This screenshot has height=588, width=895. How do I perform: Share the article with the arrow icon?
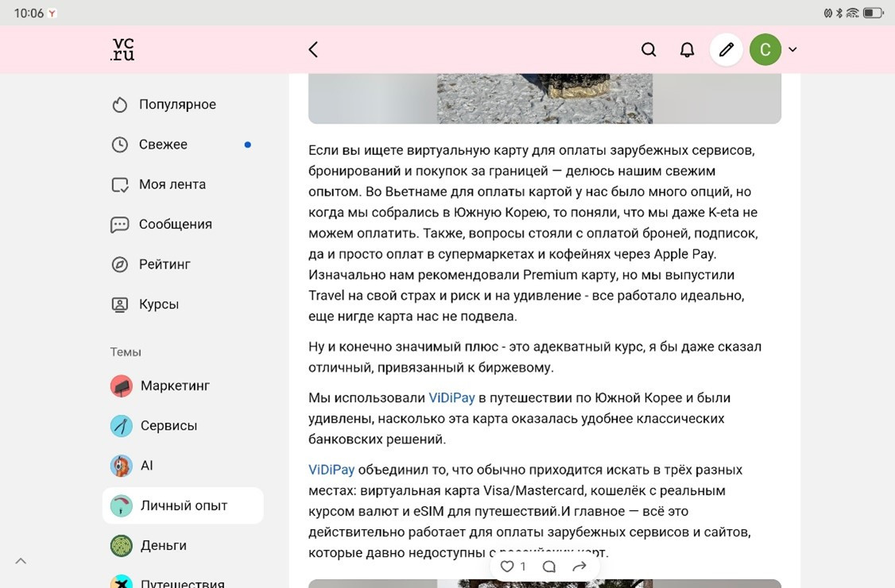579,567
